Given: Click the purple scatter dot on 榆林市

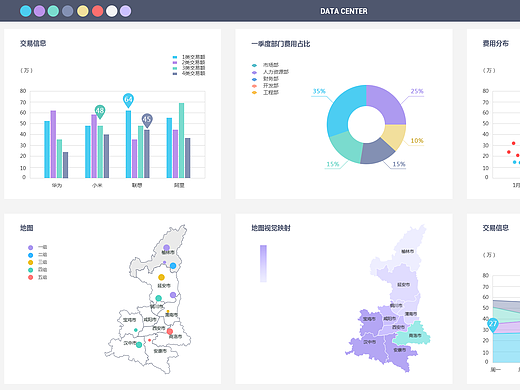Looking at the screenshot, I should pyautogui.click(x=166, y=247).
